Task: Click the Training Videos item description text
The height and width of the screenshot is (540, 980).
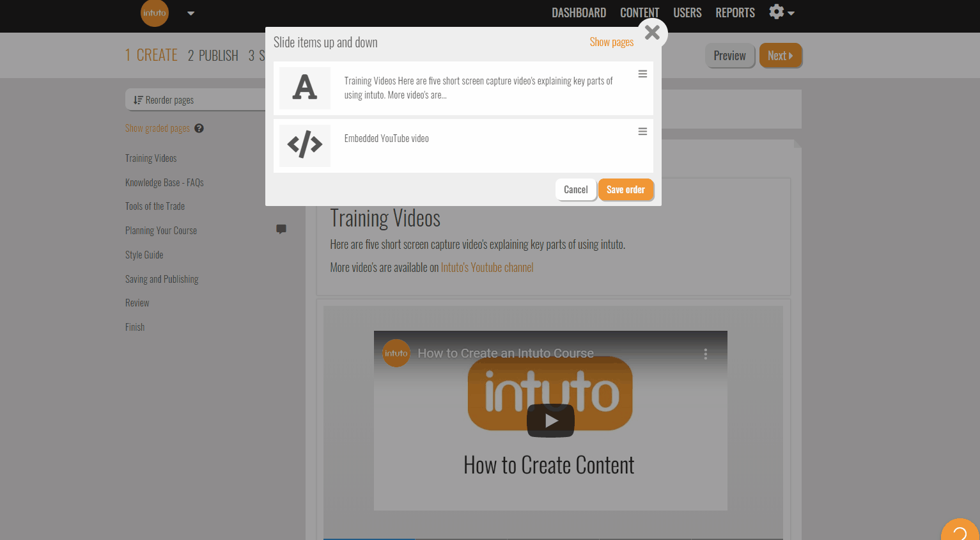Action: point(478,88)
